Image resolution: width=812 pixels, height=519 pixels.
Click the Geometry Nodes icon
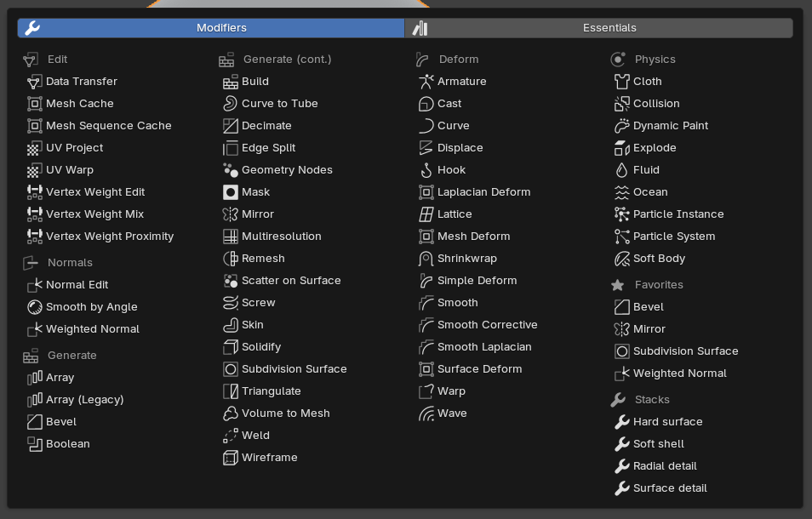(x=230, y=169)
